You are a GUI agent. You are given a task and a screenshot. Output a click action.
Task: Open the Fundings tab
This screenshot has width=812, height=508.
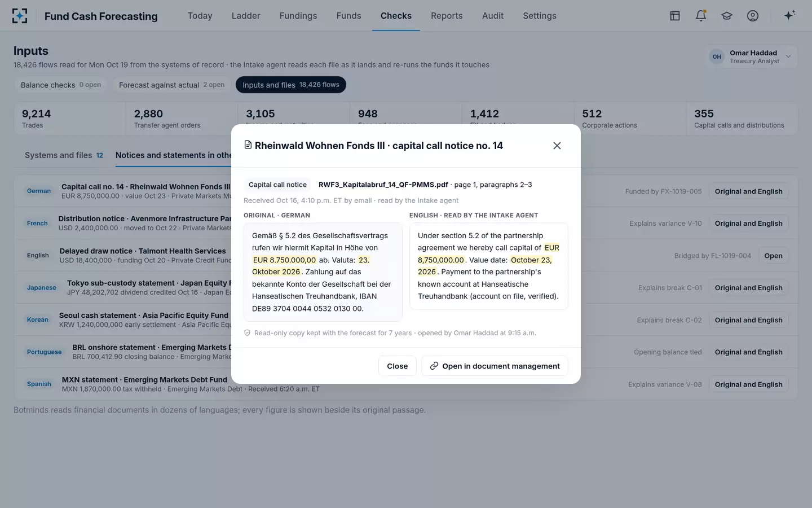(x=298, y=16)
